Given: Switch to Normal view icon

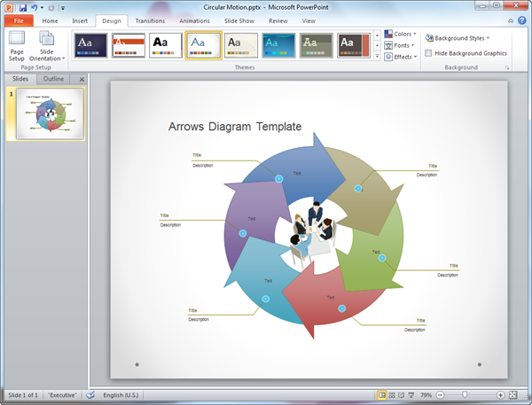Looking at the screenshot, I should tap(382, 395).
